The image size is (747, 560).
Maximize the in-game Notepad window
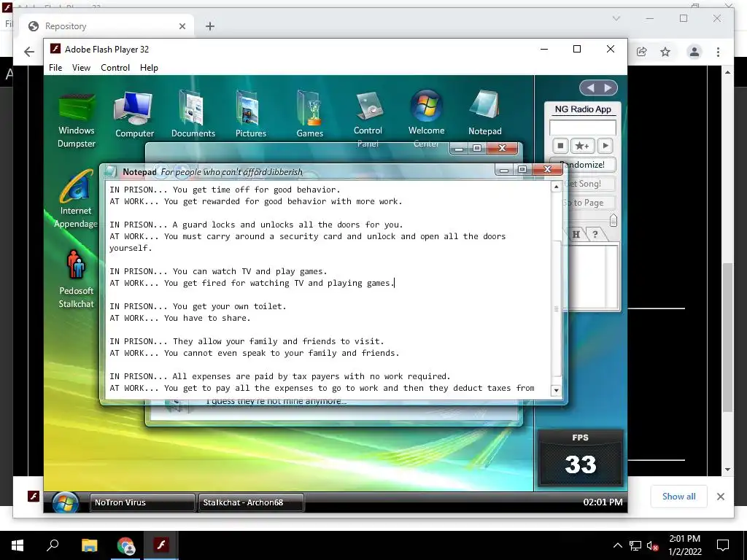coord(522,169)
